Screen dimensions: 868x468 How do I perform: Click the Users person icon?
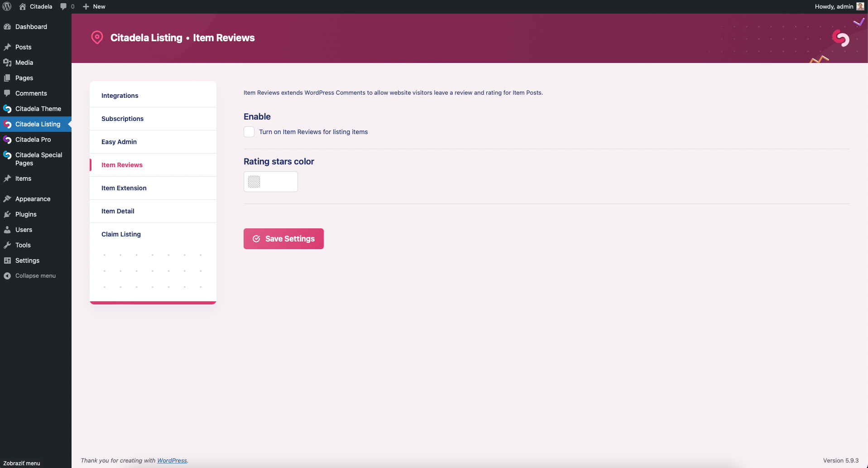pos(7,230)
